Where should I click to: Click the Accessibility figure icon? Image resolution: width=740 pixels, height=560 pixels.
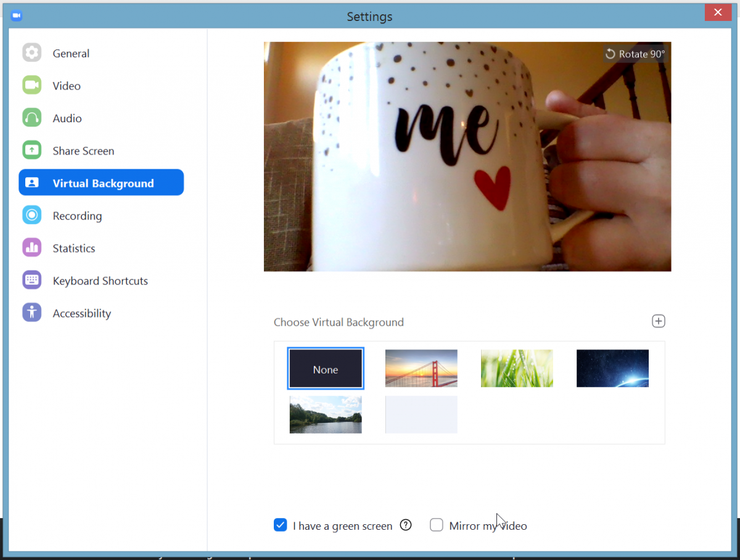click(x=32, y=312)
